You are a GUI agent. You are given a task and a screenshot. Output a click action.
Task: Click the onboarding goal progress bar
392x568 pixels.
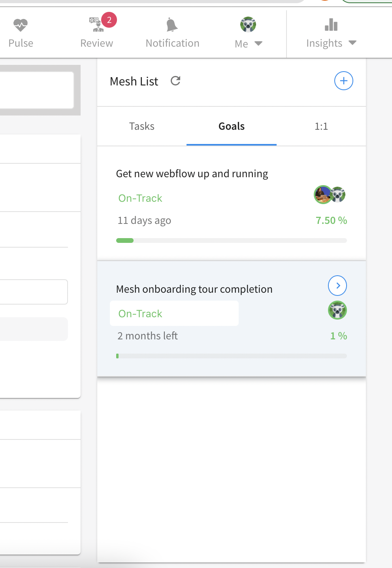tap(232, 356)
